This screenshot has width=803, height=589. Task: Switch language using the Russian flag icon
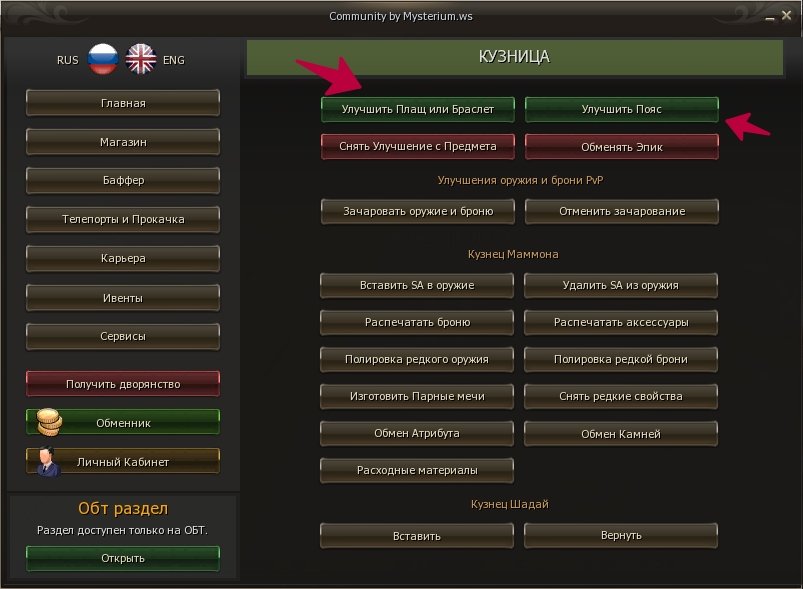click(x=103, y=59)
